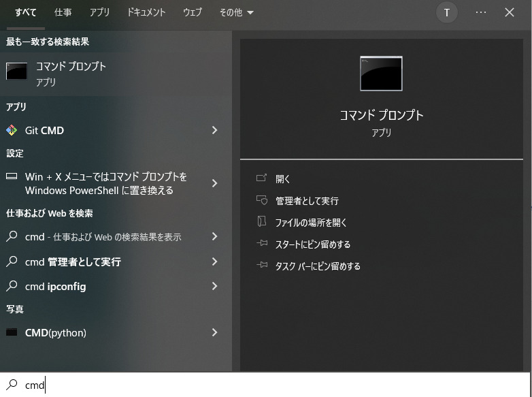This screenshot has height=397, width=532.
Task: Click the 管理者として実行 shield icon
Action: tap(262, 200)
